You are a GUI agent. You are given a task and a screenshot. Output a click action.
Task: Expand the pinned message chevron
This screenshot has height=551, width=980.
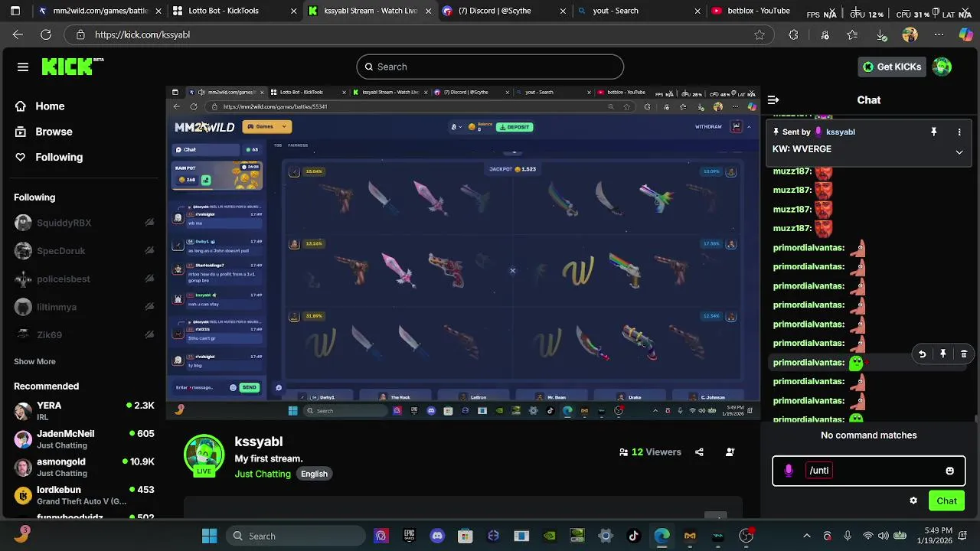point(959,152)
